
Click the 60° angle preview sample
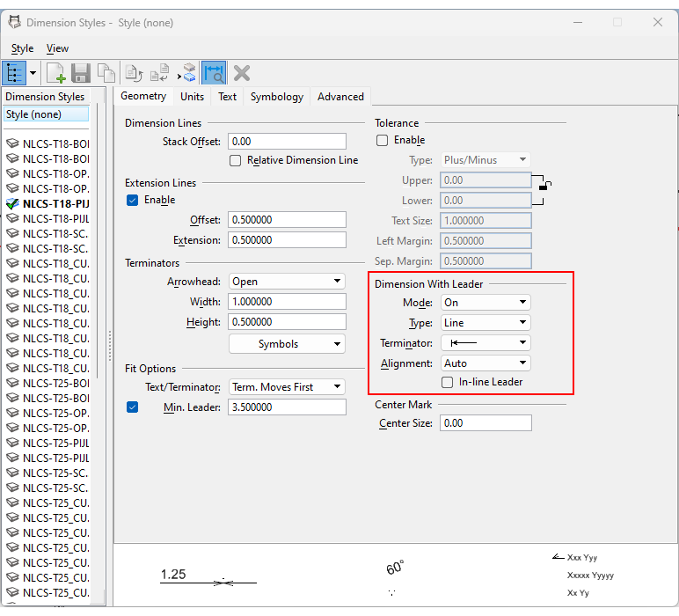click(x=395, y=568)
